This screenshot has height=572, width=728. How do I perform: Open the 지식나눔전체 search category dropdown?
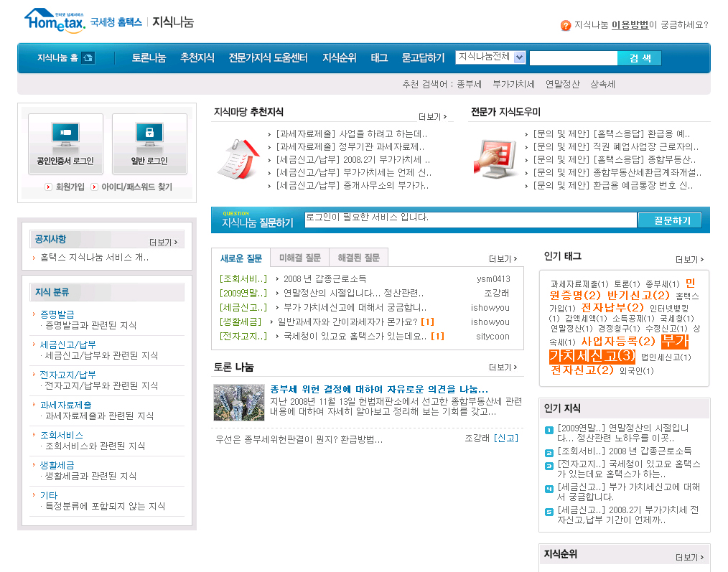click(x=519, y=57)
